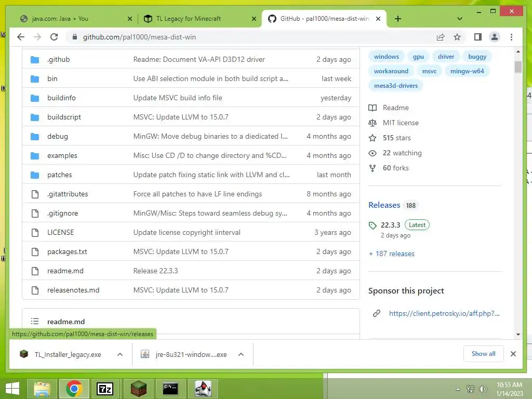This screenshot has width=532, height=399.
Task: Click 'Show all' downloads button
Action: pyautogui.click(x=483, y=354)
